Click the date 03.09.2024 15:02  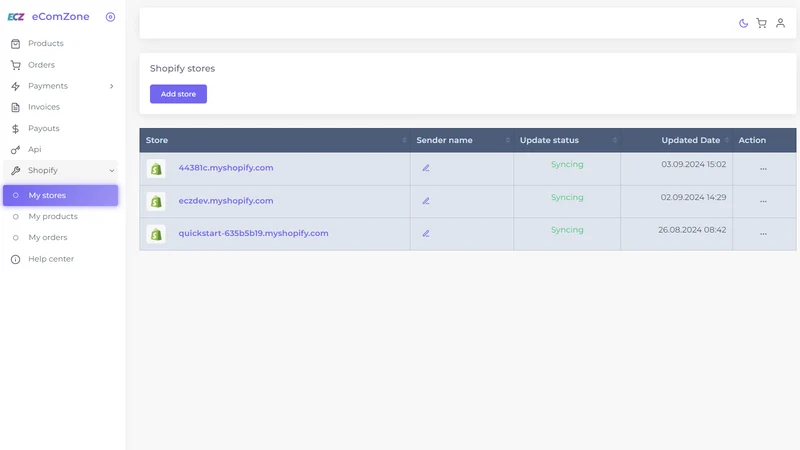693,164
